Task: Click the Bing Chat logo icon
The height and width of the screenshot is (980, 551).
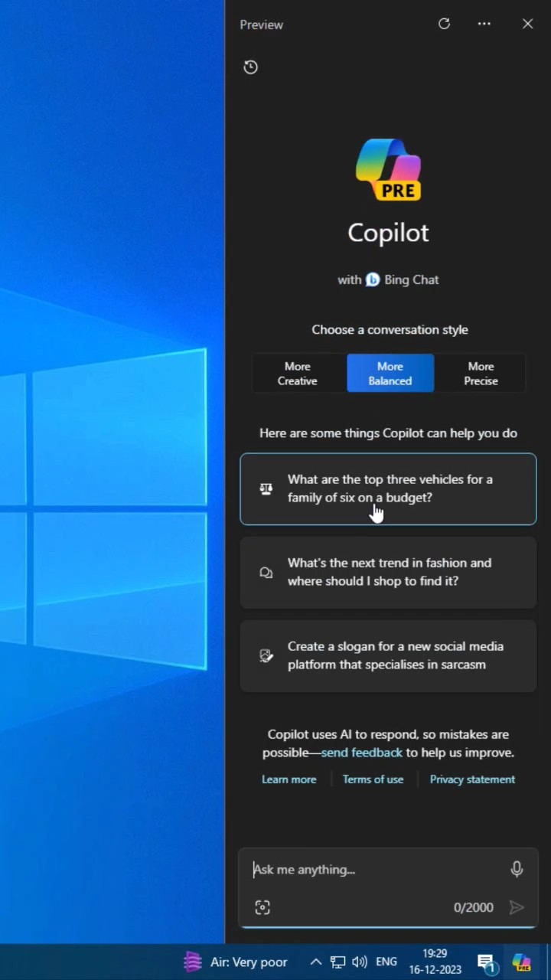Action: [x=373, y=279]
